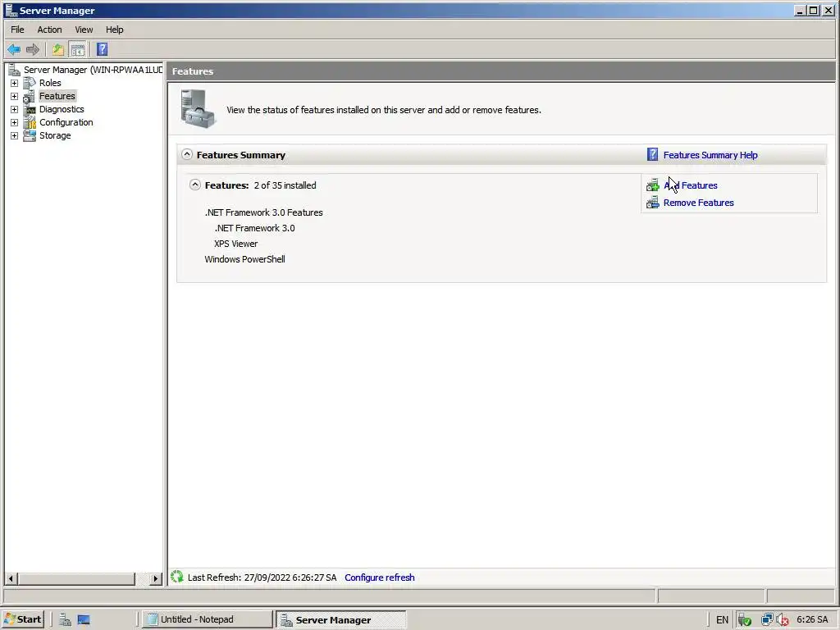Image resolution: width=840 pixels, height=630 pixels.
Task: Click the Features Summary Help question-mark icon
Action: point(652,155)
